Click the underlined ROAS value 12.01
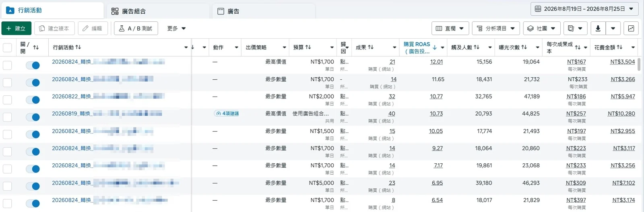The height and width of the screenshot is (212, 644). tap(436, 62)
